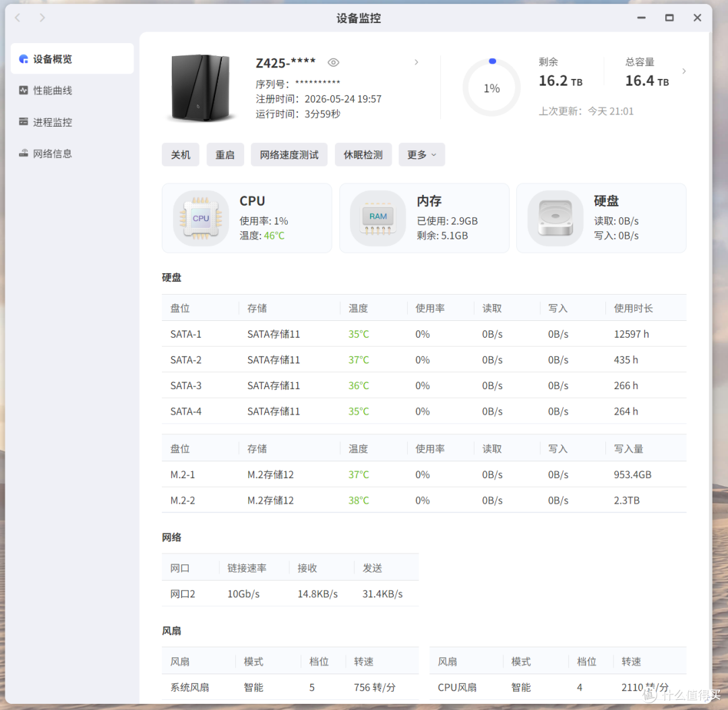Minimize the 设备监控 window
Viewport: 728px width, 710px height.
point(642,18)
